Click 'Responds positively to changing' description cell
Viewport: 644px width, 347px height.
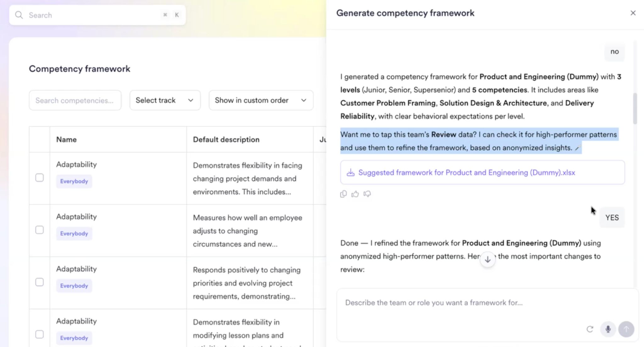click(x=250, y=283)
